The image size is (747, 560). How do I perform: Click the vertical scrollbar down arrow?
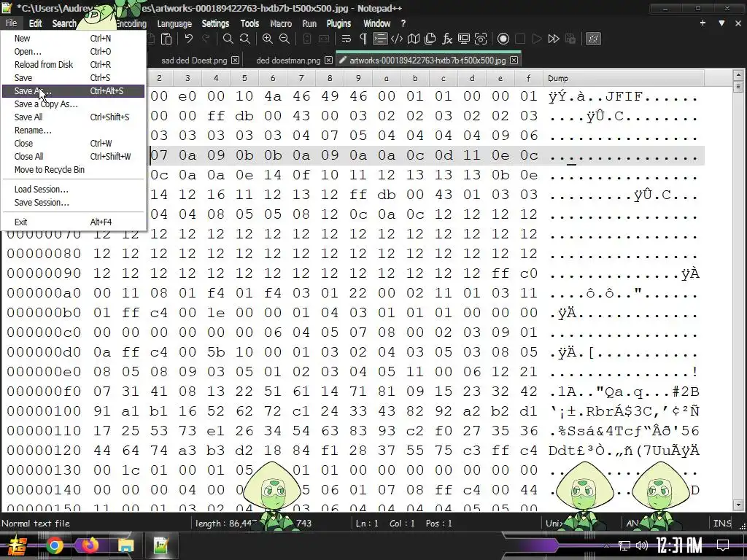[x=738, y=505]
